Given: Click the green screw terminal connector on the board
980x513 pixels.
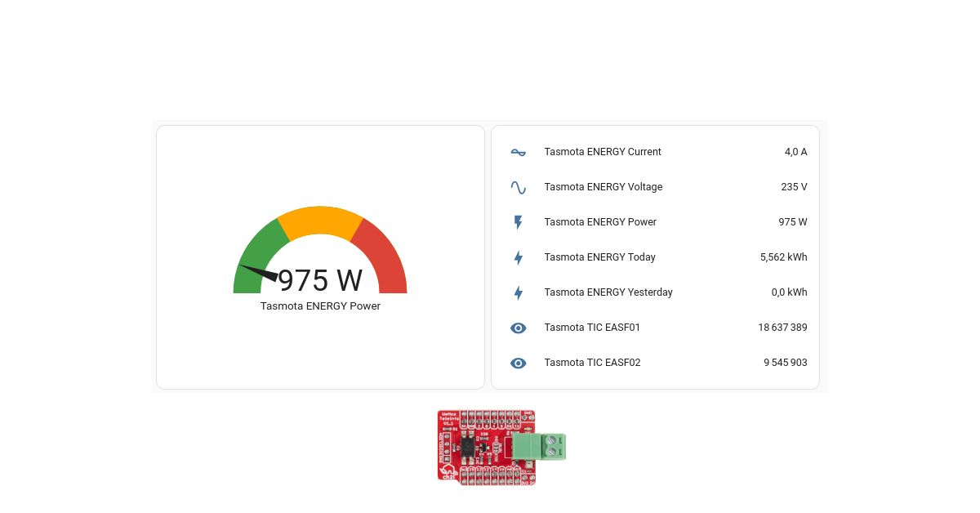Looking at the screenshot, I should click(539, 447).
